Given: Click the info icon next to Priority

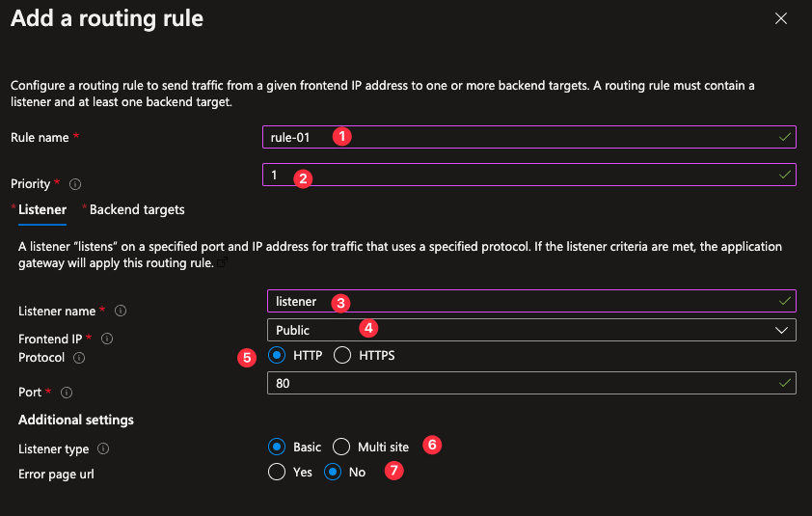Looking at the screenshot, I should click(75, 183).
